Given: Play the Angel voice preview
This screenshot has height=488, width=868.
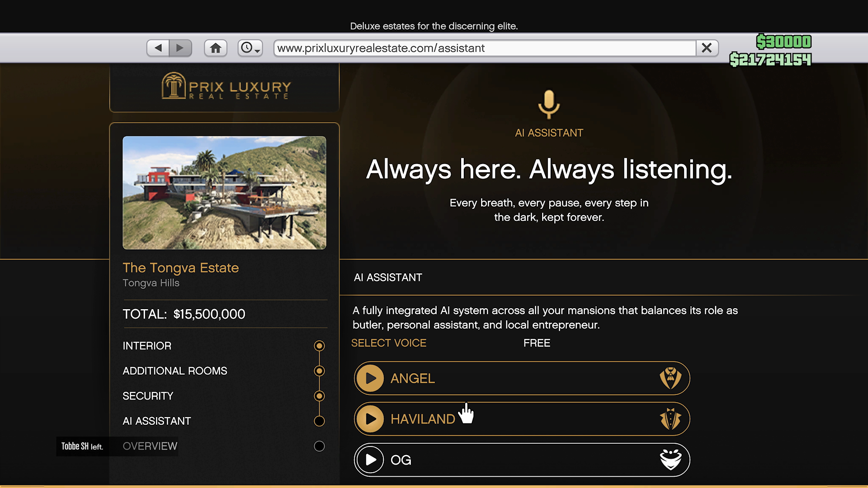Looking at the screenshot, I should point(370,378).
